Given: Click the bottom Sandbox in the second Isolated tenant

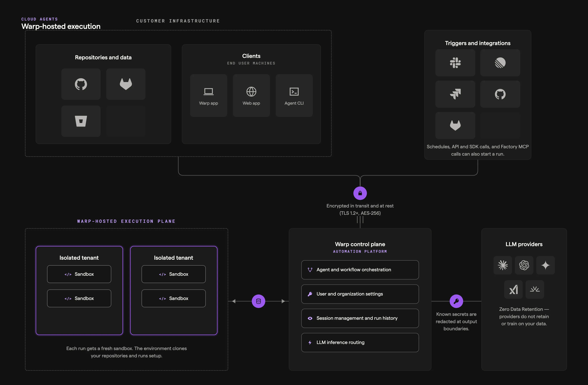Looking at the screenshot, I should tap(173, 298).
